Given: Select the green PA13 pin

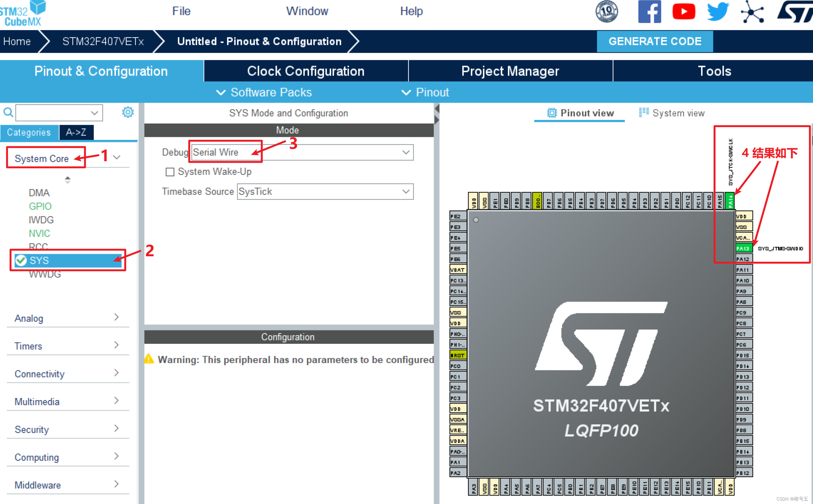Looking at the screenshot, I should pyautogui.click(x=743, y=248).
